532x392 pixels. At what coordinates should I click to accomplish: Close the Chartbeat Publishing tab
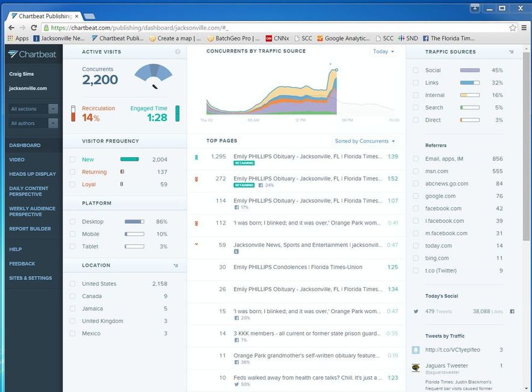76,16
